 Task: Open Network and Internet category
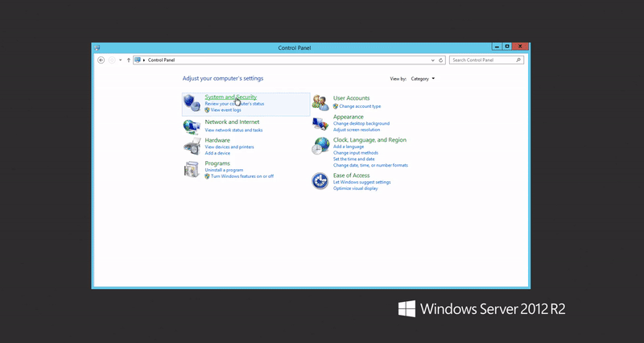pyautogui.click(x=232, y=122)
